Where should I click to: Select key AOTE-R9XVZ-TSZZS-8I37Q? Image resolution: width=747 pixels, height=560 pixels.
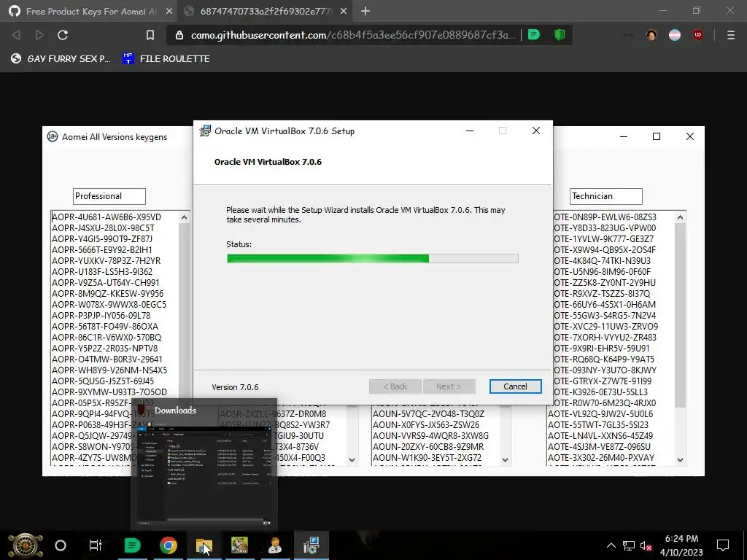602,294
